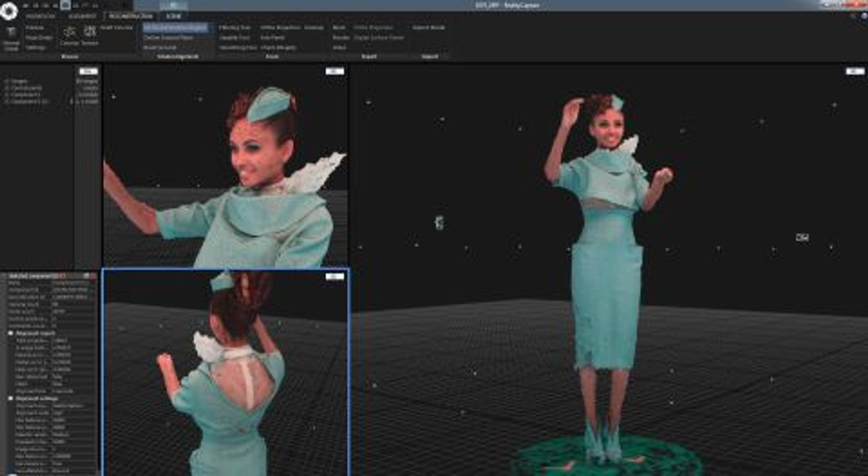The height and width of the screenshot is (476, 868).
Task: Click Import Model
Action: click(429, 27)
